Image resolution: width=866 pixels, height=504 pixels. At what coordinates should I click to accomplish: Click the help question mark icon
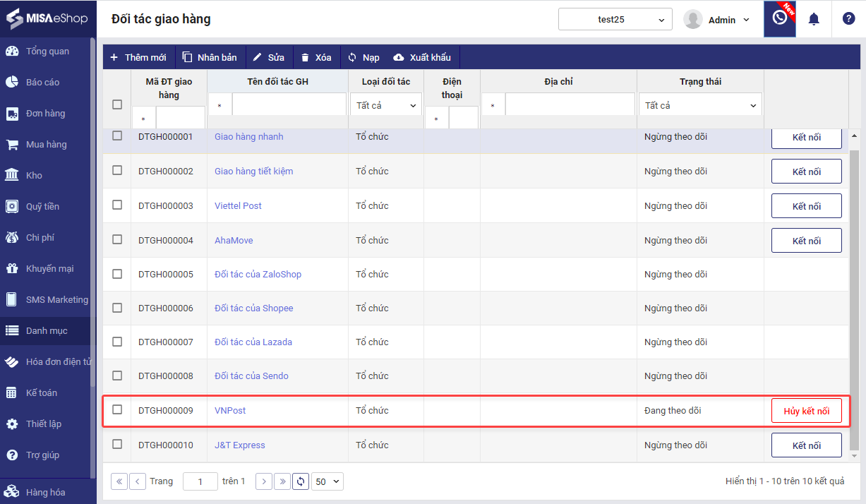[848, 19]
